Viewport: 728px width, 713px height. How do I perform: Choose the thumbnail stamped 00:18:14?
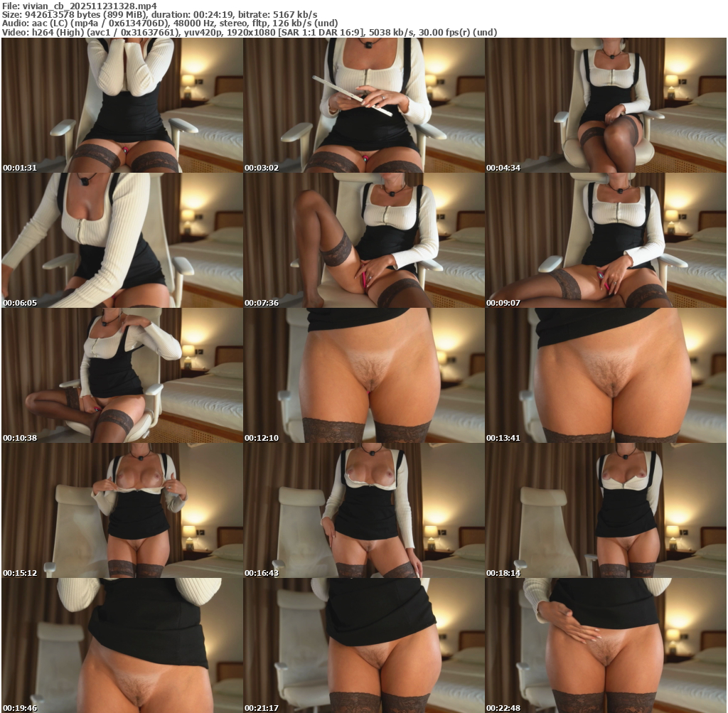click(606, 510)
